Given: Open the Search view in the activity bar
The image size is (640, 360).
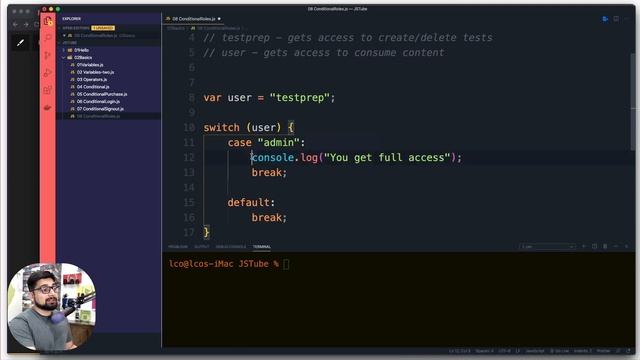Looking at the screenshot, I should 48,38.
